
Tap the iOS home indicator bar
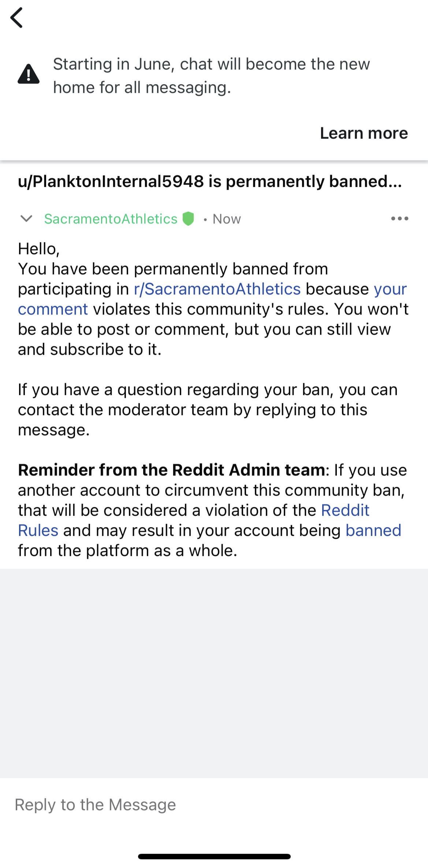pyautogui.click(x=214, y=856)
